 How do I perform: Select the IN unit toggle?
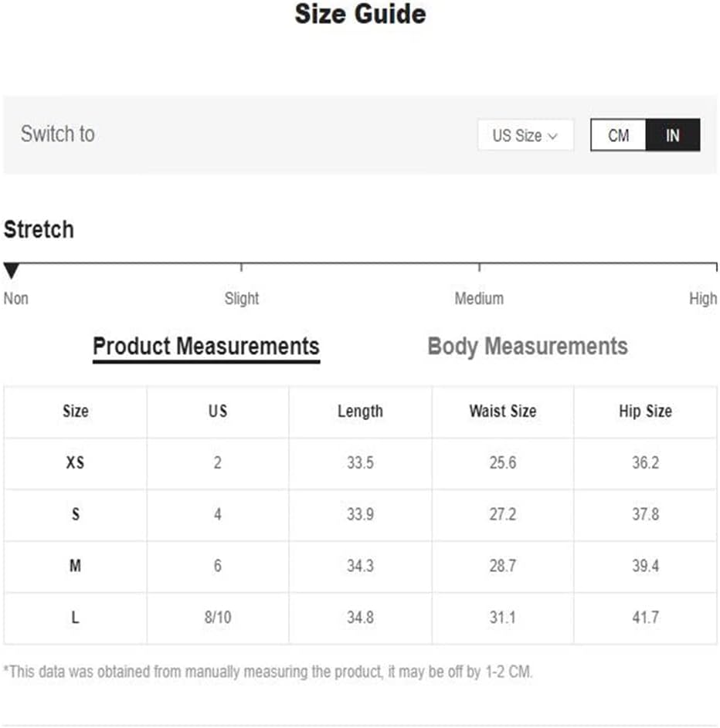[x=672, y=135]
